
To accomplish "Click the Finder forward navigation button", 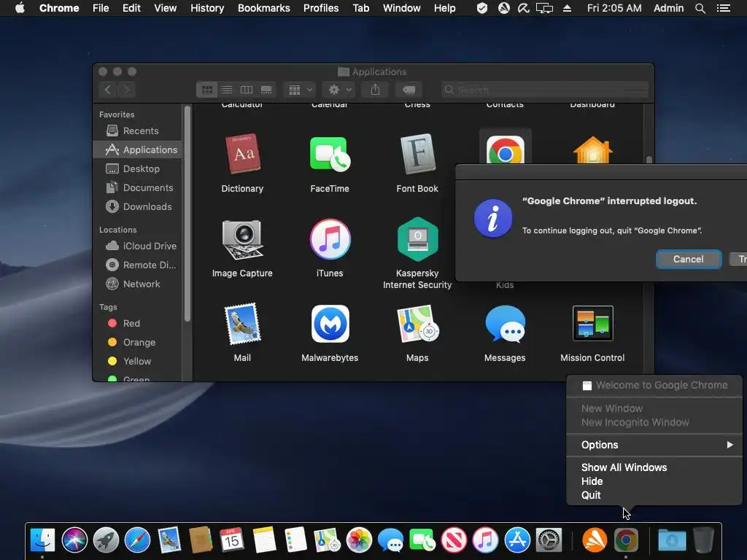I will (126, 90).
